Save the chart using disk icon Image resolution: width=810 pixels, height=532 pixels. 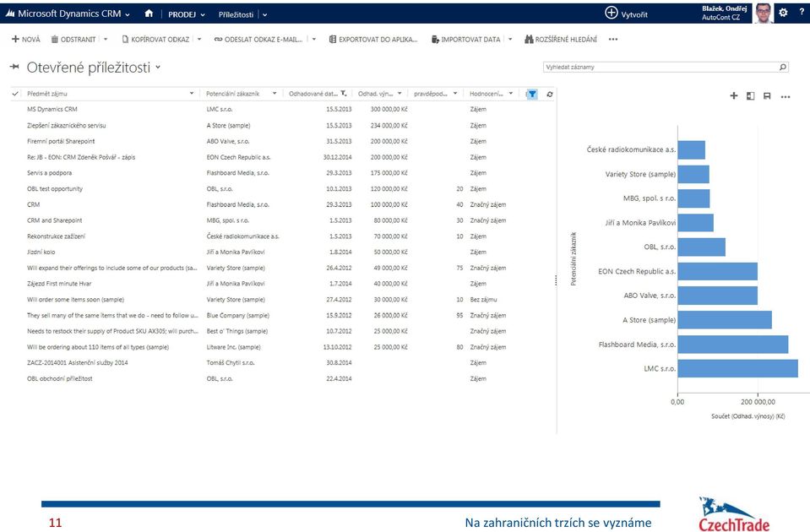[767, 96]
